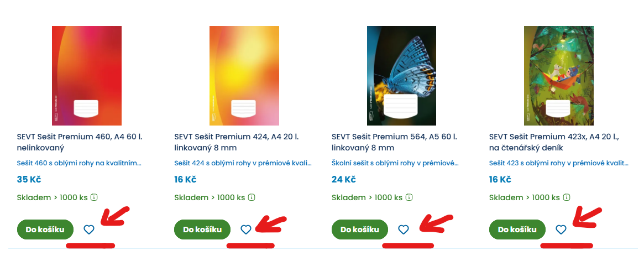644x266 pixels.
Task: View stock info icon for Premium 423x
Action: [567, 197]
